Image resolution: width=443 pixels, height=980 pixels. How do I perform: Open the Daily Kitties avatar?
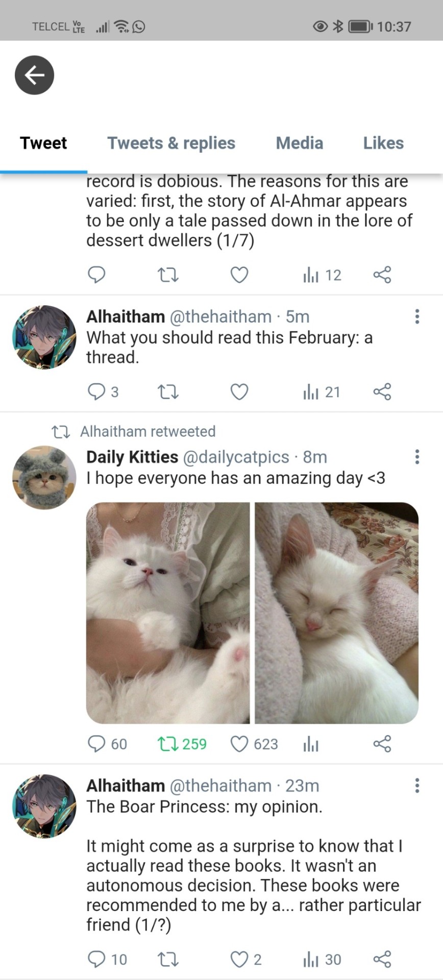[x=44, y=478]
